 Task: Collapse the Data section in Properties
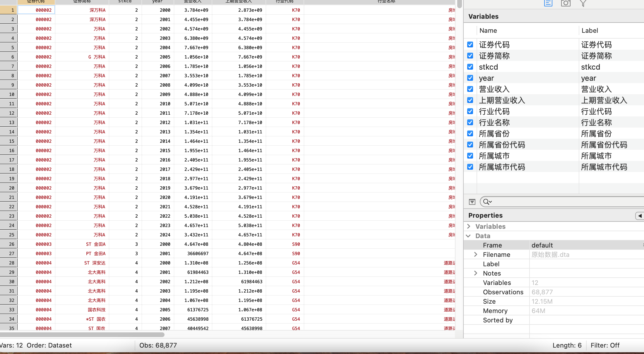(468, 236)
